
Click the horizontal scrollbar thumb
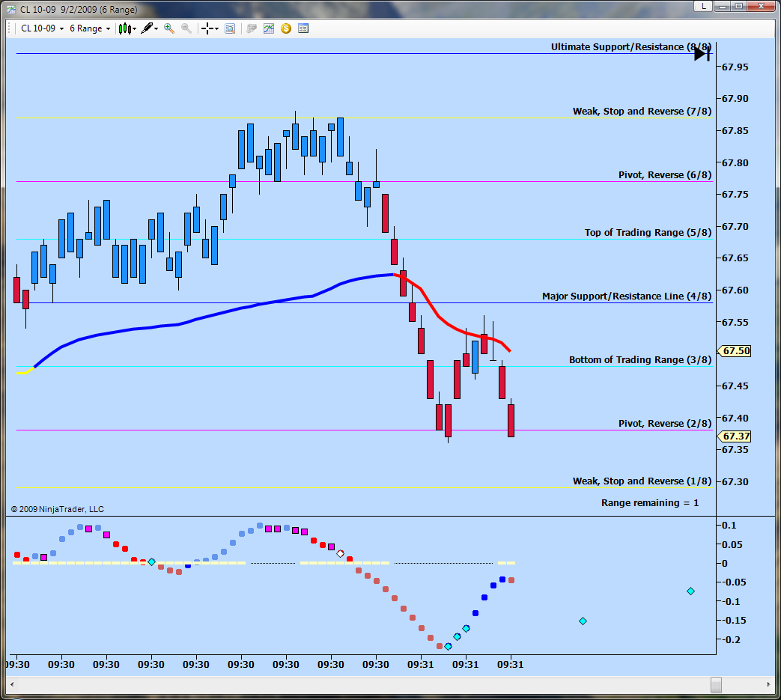[716, 684]
